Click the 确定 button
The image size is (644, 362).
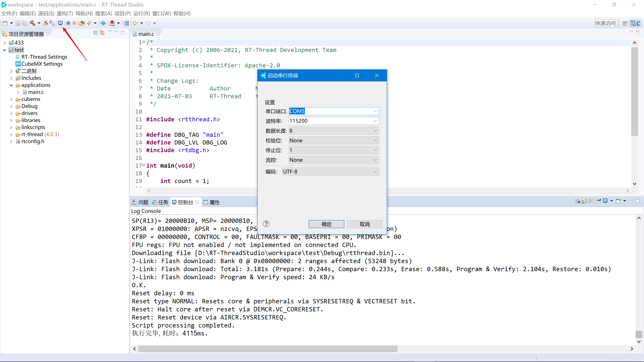pos(326,224)
